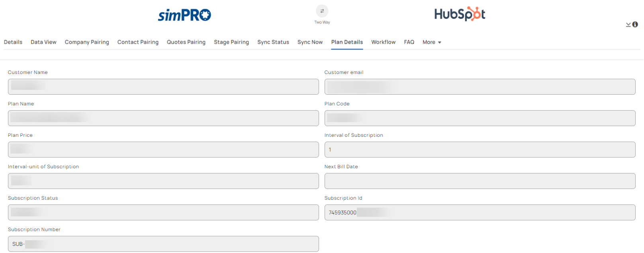The height and width of the screenshot is (253, 644).
Task: Click the Customer Name field
Action: 163,87
